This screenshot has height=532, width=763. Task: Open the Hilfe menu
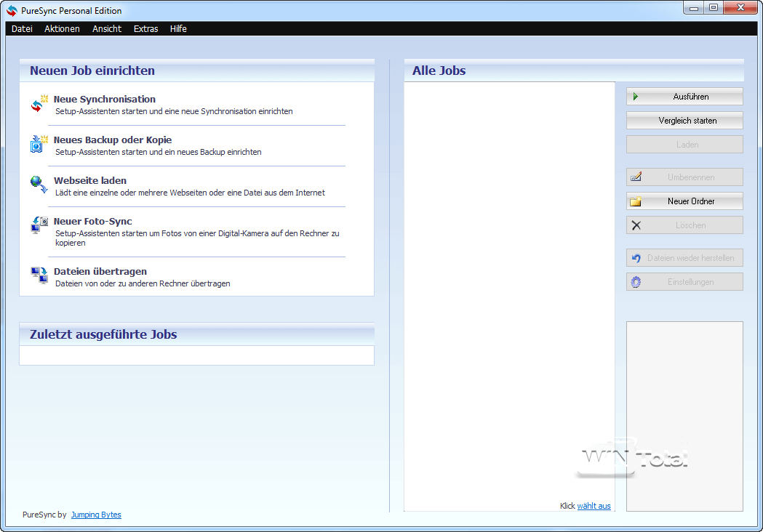tap(178, 28)
